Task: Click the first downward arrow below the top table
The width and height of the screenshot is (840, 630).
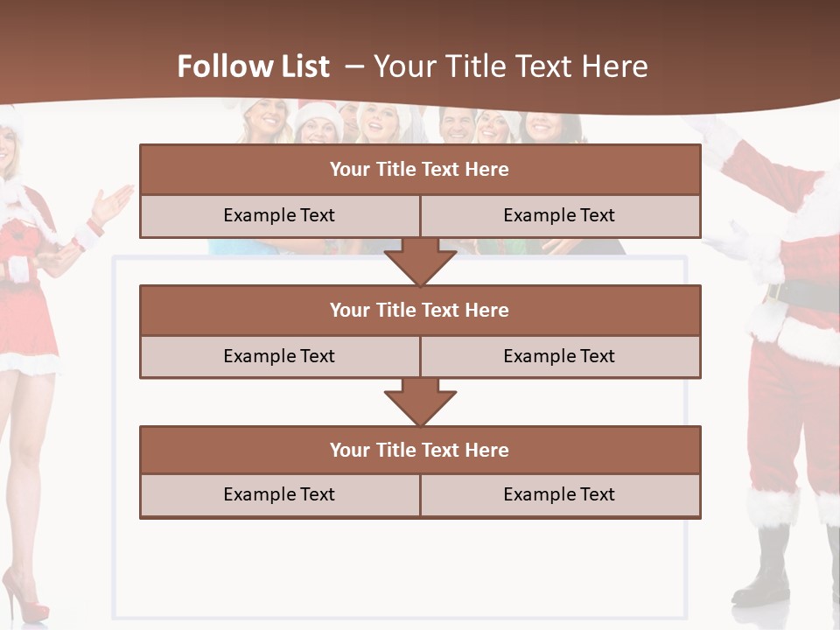Action: pos(420,262)
